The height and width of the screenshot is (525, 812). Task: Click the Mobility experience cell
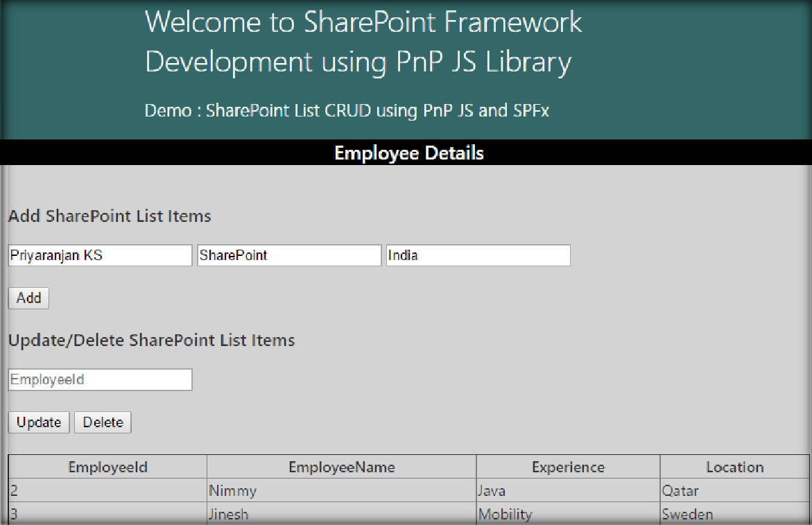pyautogui.click(x=568, y=514)
